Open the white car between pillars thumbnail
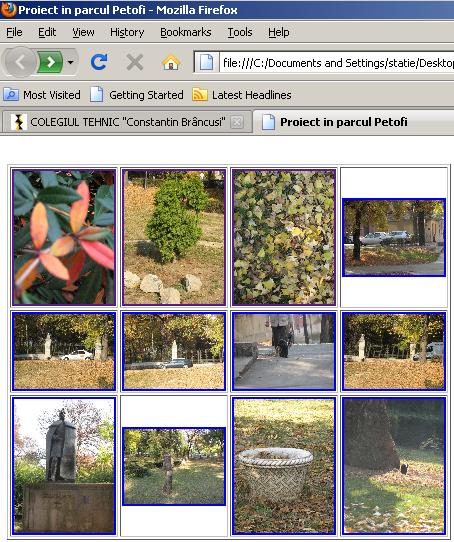The width and height of the screenshot is (454, 542). pyautogui.click(x=64, y=351)
